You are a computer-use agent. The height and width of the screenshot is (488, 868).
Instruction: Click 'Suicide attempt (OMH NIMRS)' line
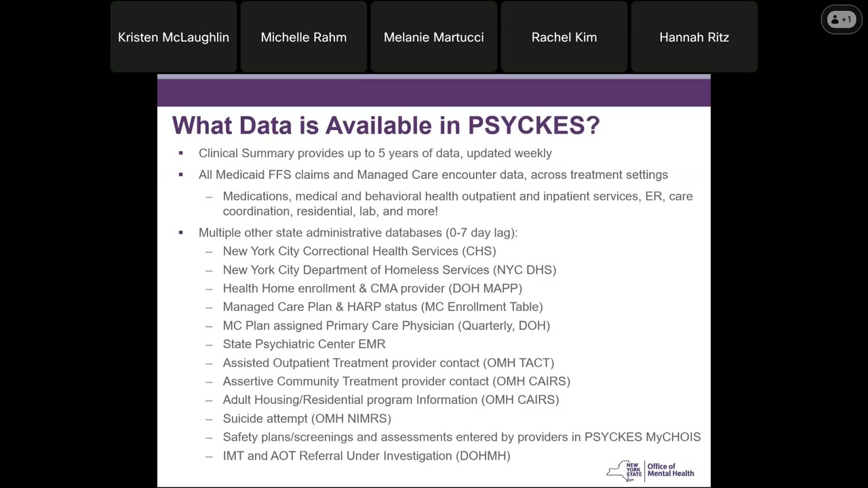tap(307, 419)
